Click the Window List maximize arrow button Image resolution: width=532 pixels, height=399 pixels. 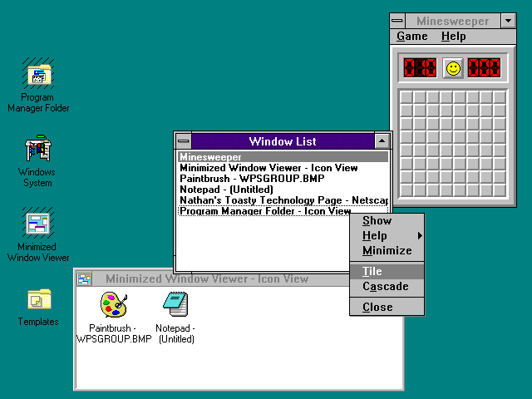(382, 140)
